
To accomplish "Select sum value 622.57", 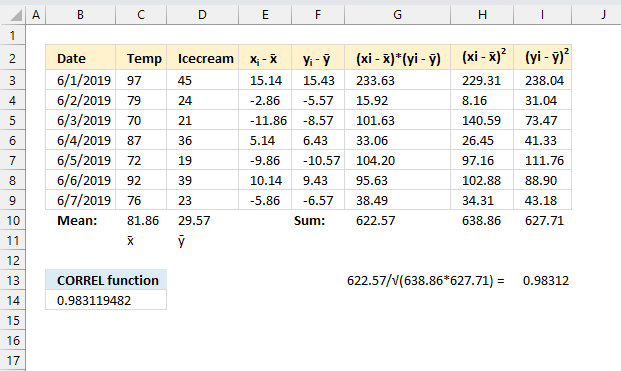I will coord(398,220).
